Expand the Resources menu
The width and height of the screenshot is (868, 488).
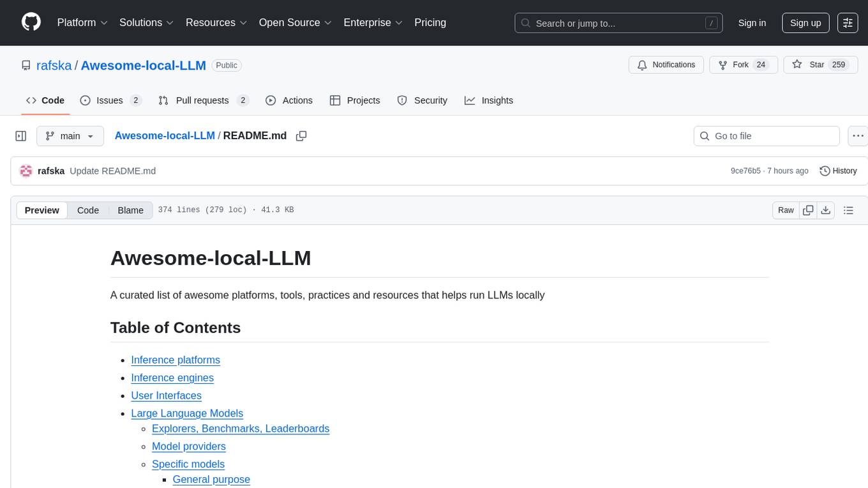[216, 22]
